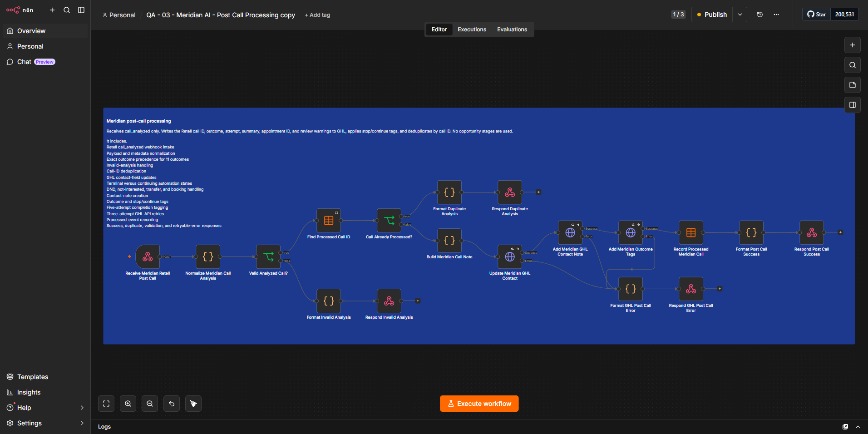The width and height of the screenshot is (868, 434).
Task: Select the Normalize Meridian Call Analysis code node
Action: (208, 257)
